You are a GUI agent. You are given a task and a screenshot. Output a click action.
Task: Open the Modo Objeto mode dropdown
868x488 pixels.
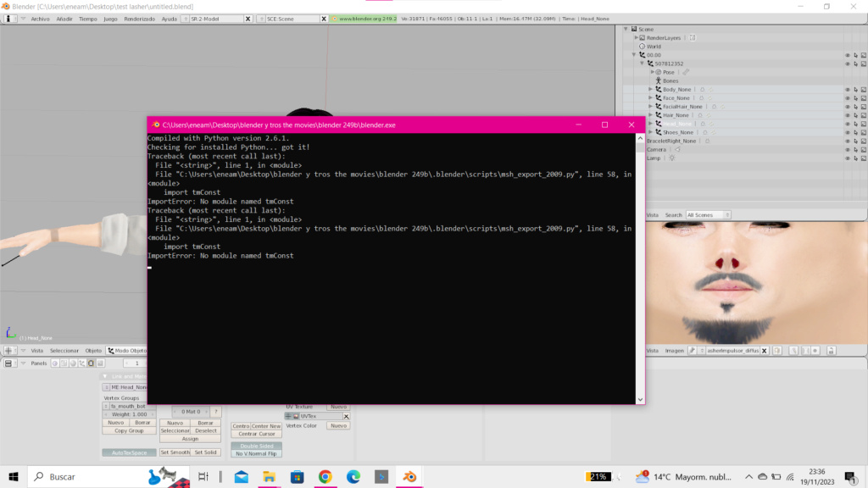[127, 350]
